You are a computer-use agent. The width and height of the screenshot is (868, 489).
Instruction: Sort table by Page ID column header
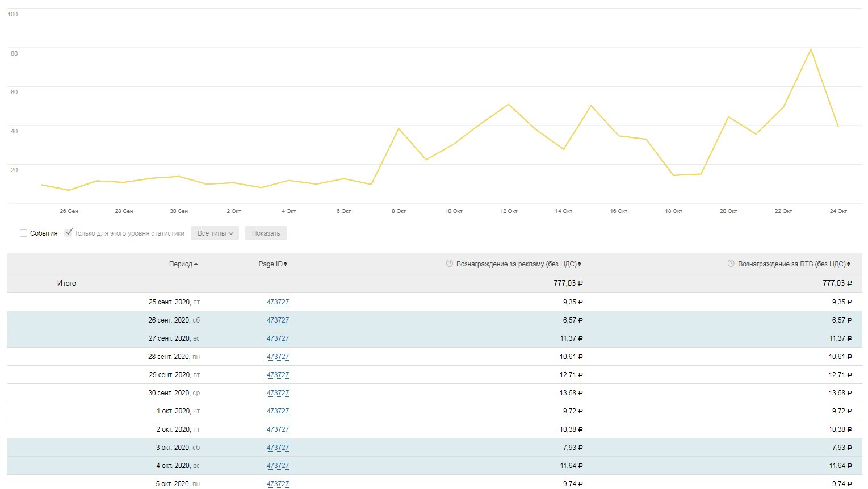pos(270,264)
